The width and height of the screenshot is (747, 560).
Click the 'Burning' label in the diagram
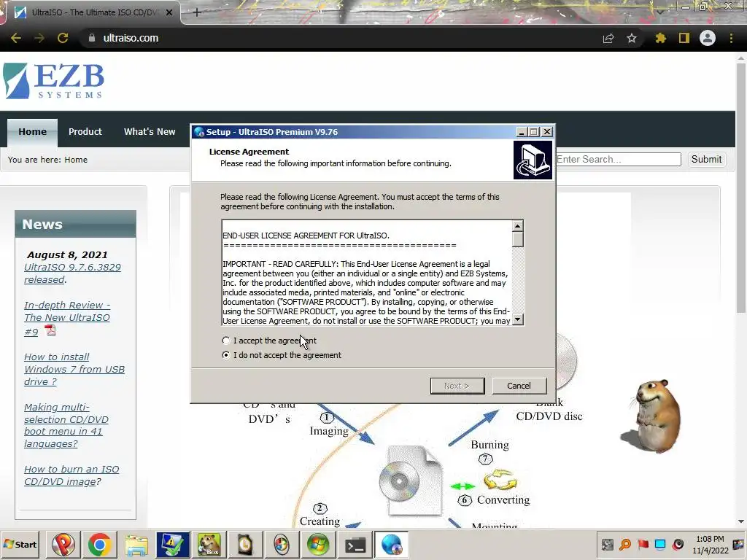489,445
